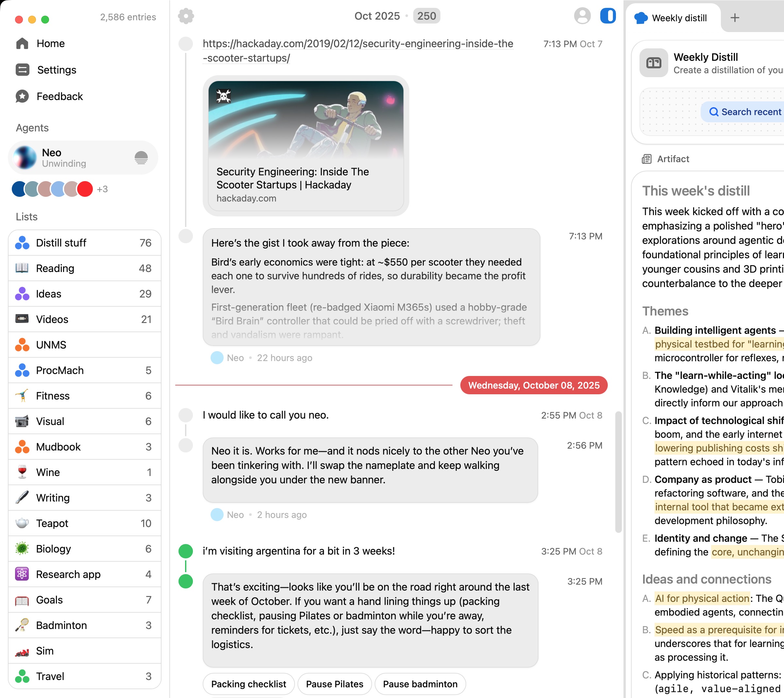The height and width of the screenshot is (698, 784).
Task: Toggle the blue side panel icon
Action: [607, 16]
